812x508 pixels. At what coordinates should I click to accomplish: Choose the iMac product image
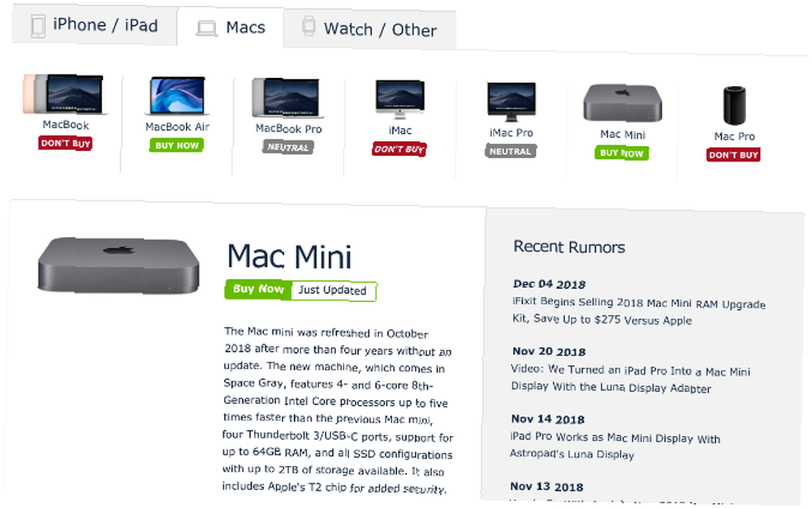[x=400, y=100]
